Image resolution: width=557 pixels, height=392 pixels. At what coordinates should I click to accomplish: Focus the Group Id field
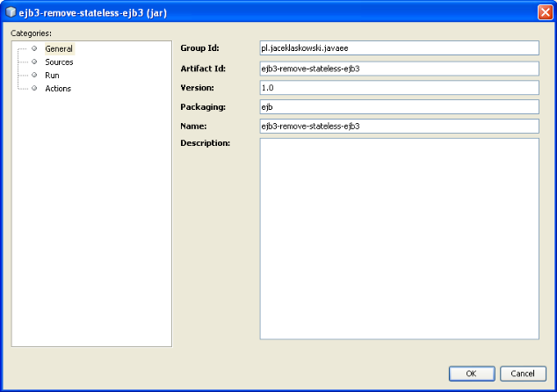coord(399,48)
